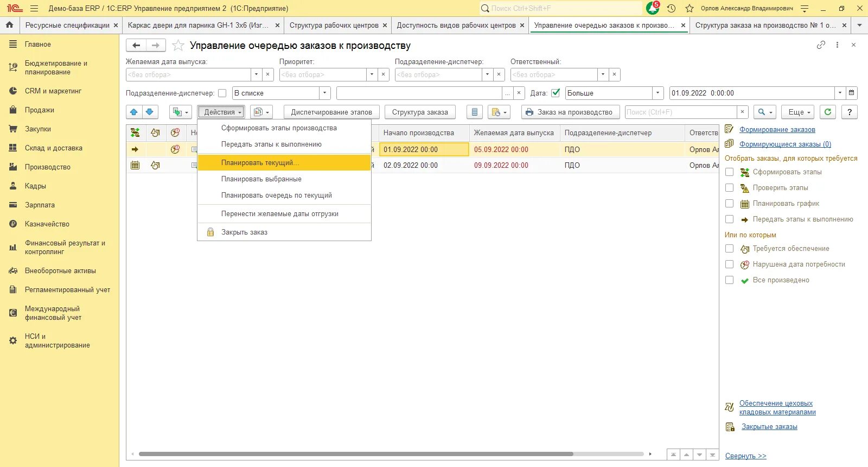
Task: Expand the 'В списке' comparison dropdown
Action: (x=325, y=93)
